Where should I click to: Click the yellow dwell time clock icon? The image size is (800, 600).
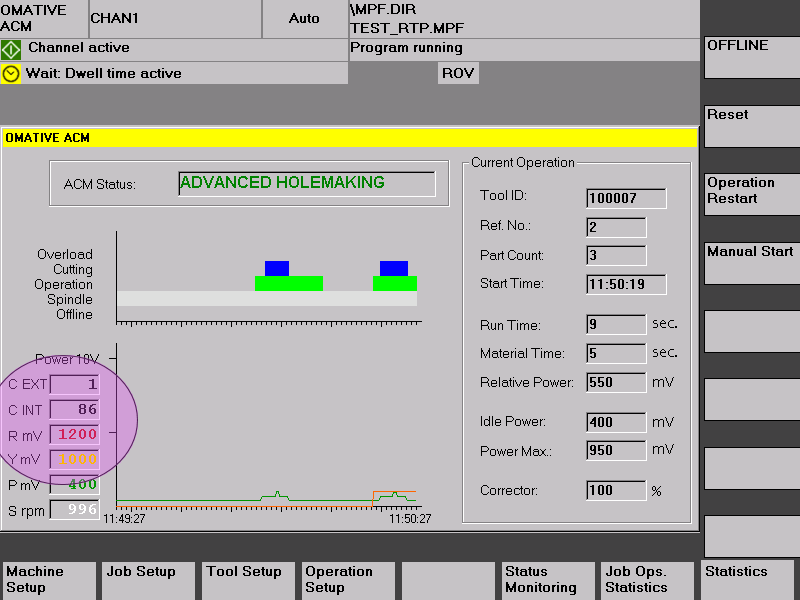[11, 73]
